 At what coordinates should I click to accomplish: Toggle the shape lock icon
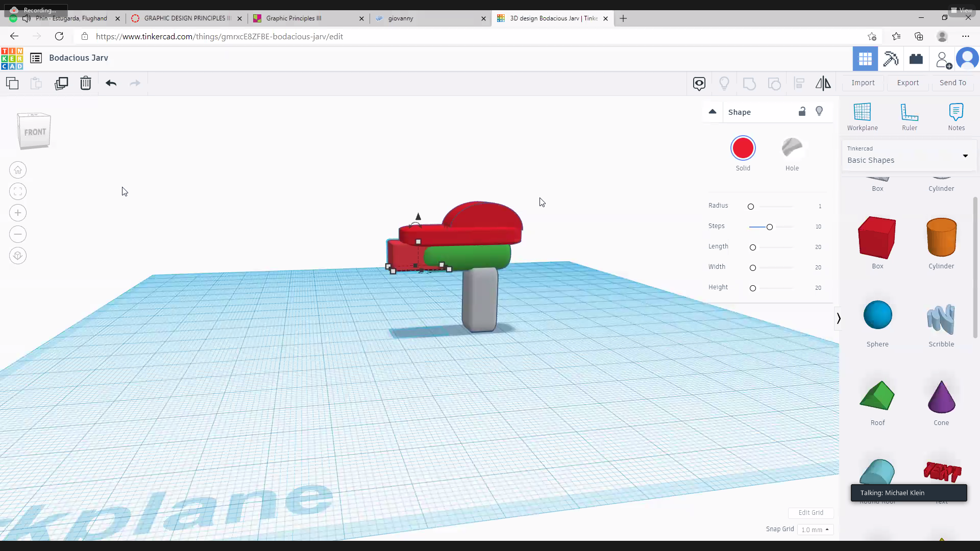(802, 112)
